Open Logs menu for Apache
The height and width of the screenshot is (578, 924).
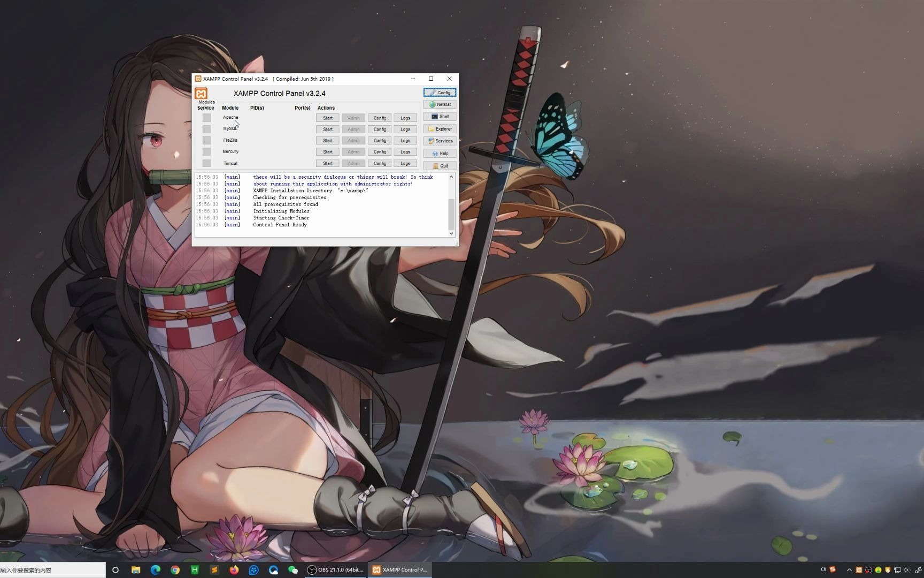405,118
